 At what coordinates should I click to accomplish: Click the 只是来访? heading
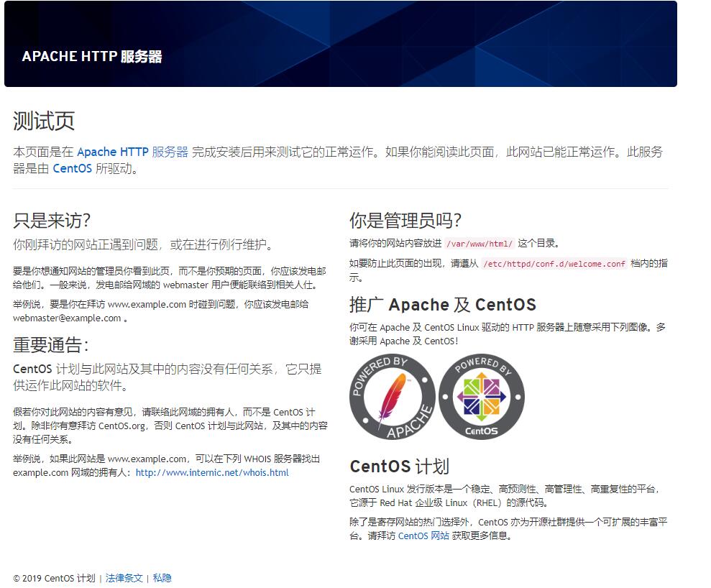(52, 221)
